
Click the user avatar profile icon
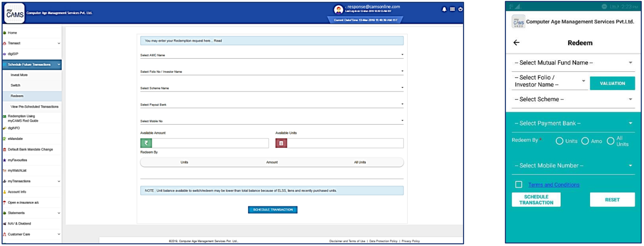(x=339, y=9)
